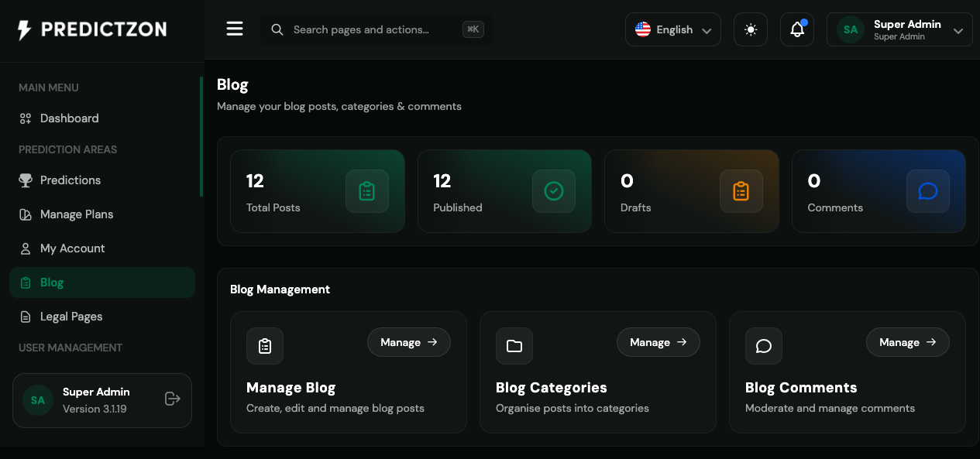The height and width of the screenshot is (459, 980).
Task: Click the Total Posts clipboard icon
Action: pos(367,191)
